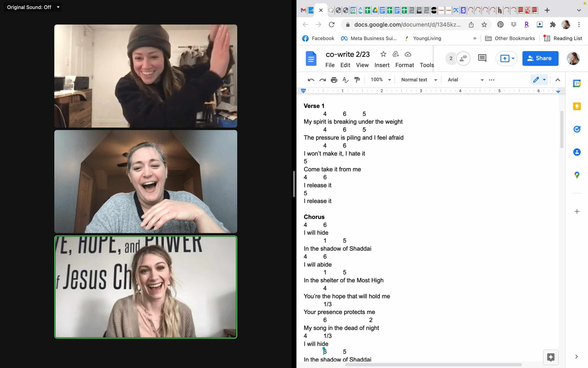The height and width of the screenshot is (368, 588).
Task: Collapse the Docs menus with the chevron
Action: tap(558, 80)
